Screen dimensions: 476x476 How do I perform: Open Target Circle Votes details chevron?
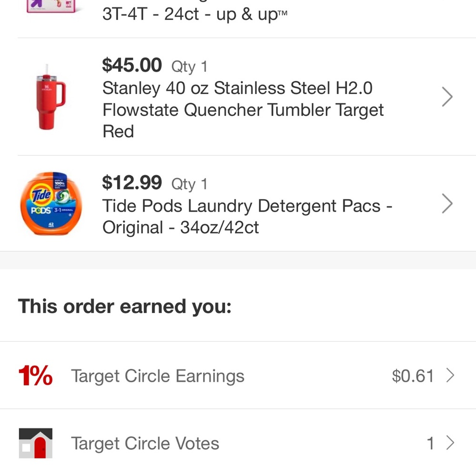coord(450,444)
